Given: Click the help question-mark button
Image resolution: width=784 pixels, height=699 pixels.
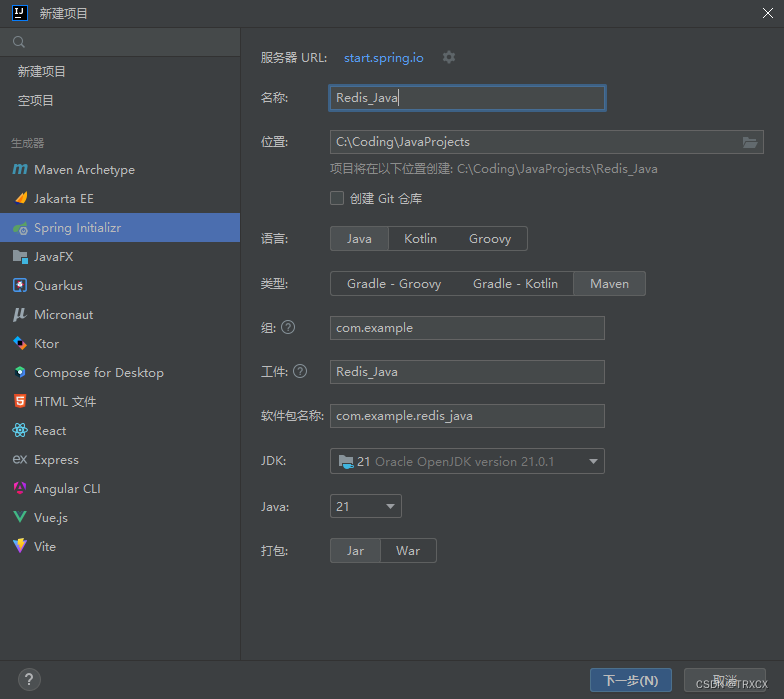Looking at the screenshot, I should 29,680.
